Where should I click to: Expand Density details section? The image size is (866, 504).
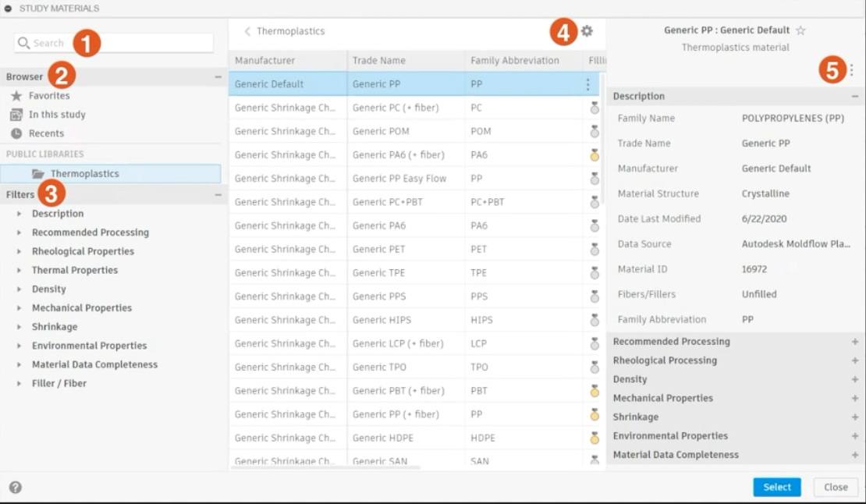pyautogui.click(x=855, y=379)
